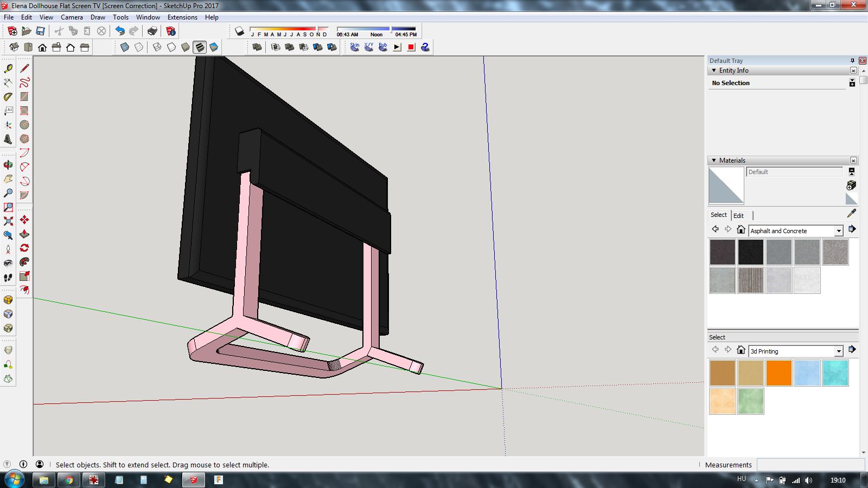Screen dimensions: 868x488
Task: Set material to paint with to default
Action: [x=851, y=199]
